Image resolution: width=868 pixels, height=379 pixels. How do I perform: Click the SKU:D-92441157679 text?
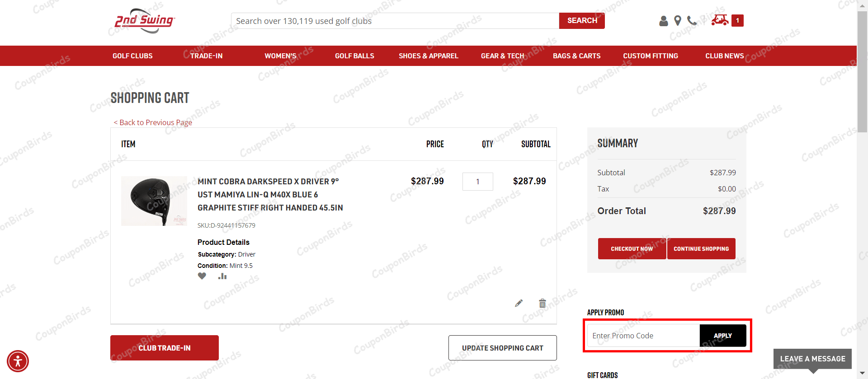click(x=226, y=225)
